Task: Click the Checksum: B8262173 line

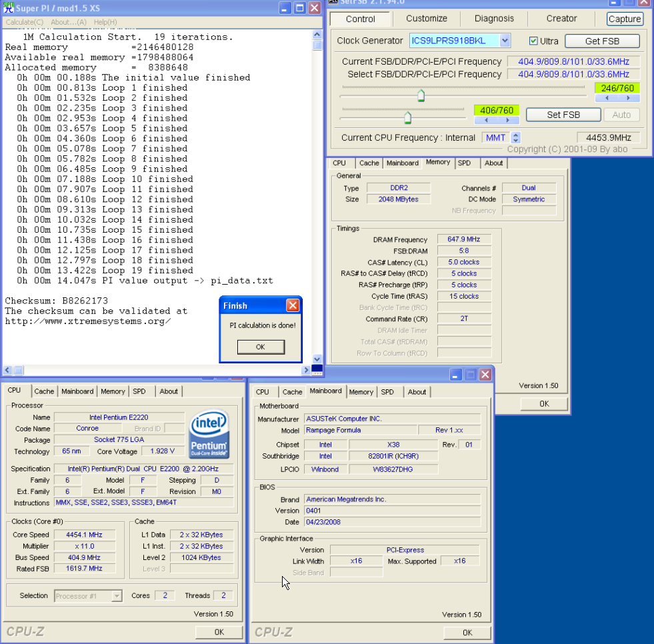Action: point(56,301)
